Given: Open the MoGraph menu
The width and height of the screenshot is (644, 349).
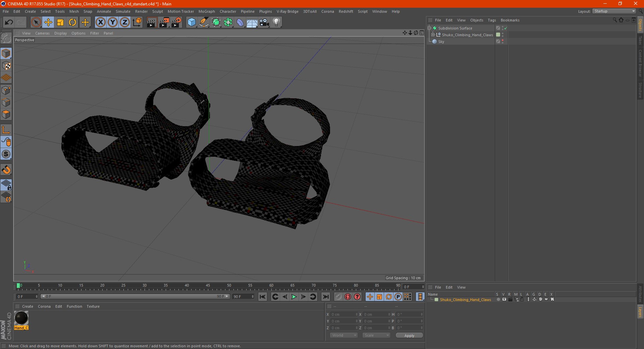Looking at the screenshot, I should click(x=207, y=11).
